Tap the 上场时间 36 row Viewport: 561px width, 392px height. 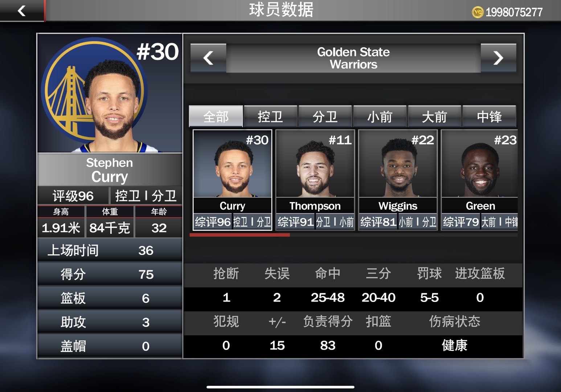click(x=110, y=250)
